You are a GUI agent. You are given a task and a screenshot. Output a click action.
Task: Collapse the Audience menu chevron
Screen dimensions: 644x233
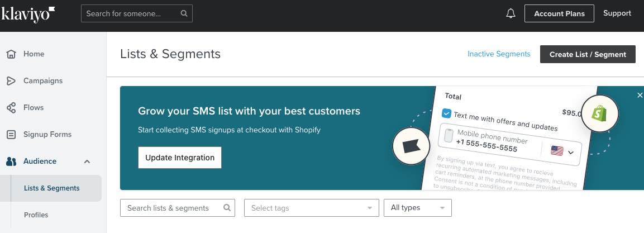[x=87, y=161]
